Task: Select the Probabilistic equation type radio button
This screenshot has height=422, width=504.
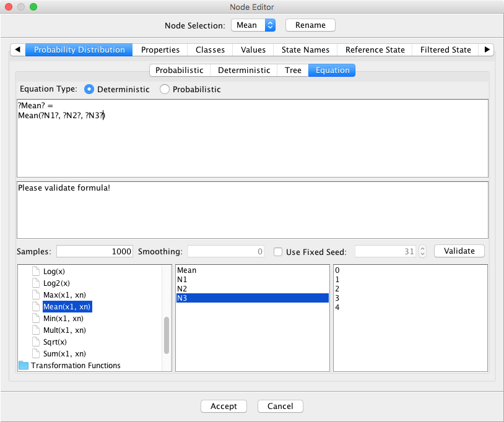Action: click(x=165, y=89)
